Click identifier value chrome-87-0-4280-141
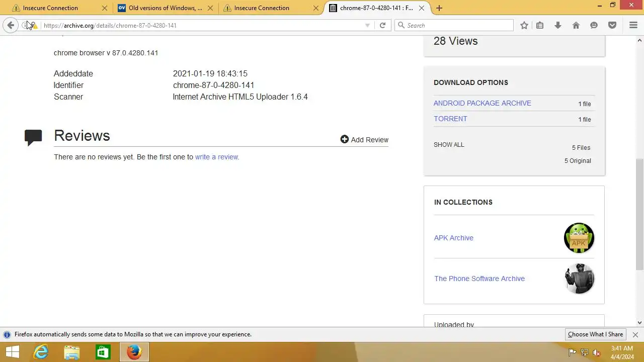The height and width of the screenshot is (362, 644). tap(213, 85)
